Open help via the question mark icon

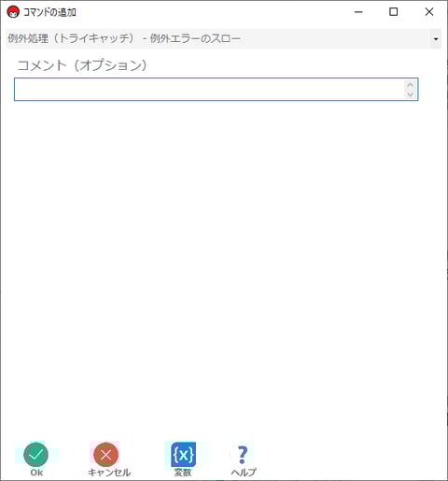[243, 455]
